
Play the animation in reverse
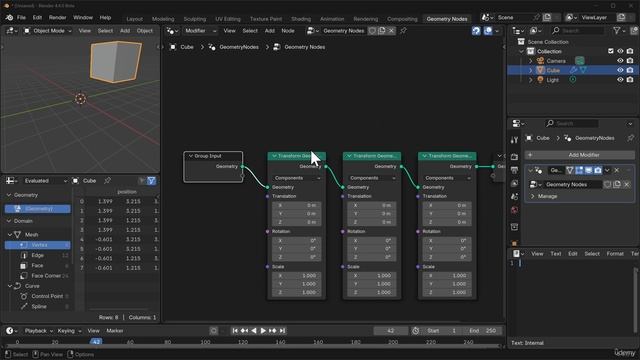click(254, 331)
